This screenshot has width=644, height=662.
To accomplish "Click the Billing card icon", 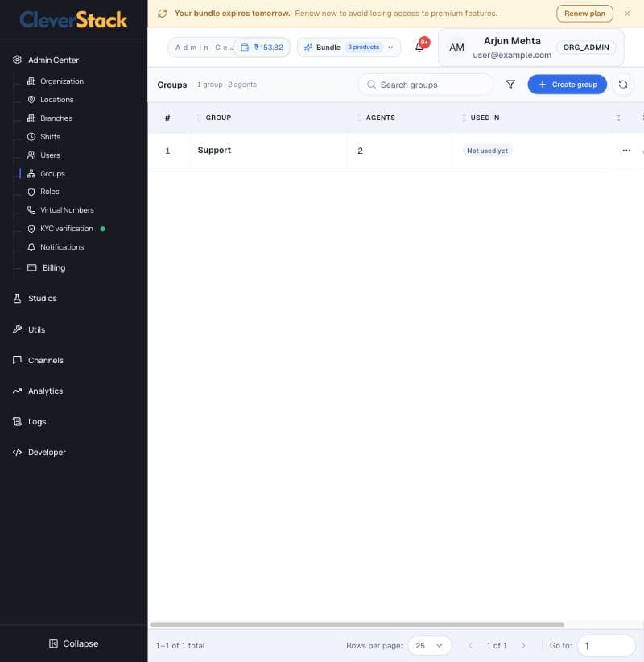I will pyautogui.click(x=32, y=267).
